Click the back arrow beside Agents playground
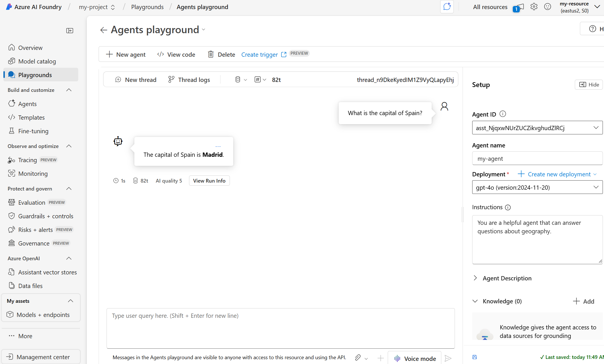Image resolution: width=604 pixels, height=364 pixels. pos(103,30)
